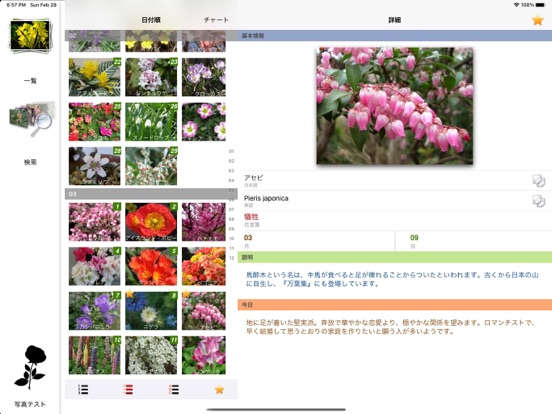The width and height of the screenshot is (552, 414).
Task: Open the red アイスランド・ポピー thumbnail
Action: [151, 222]
